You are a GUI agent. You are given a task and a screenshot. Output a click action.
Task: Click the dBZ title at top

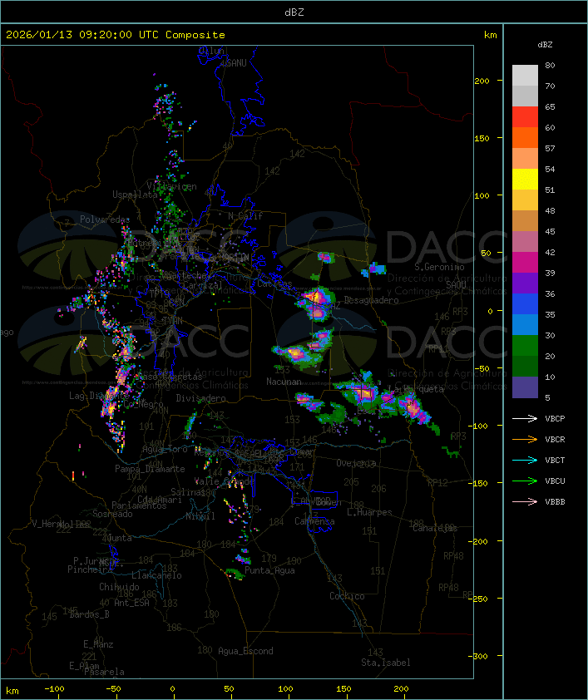pyautogui.click(x=294, y=12)
